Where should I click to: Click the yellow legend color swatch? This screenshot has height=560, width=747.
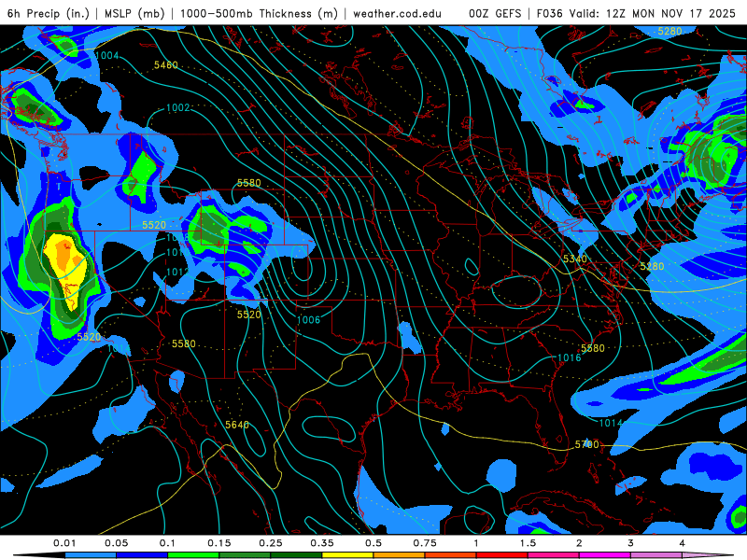(347, 555)
